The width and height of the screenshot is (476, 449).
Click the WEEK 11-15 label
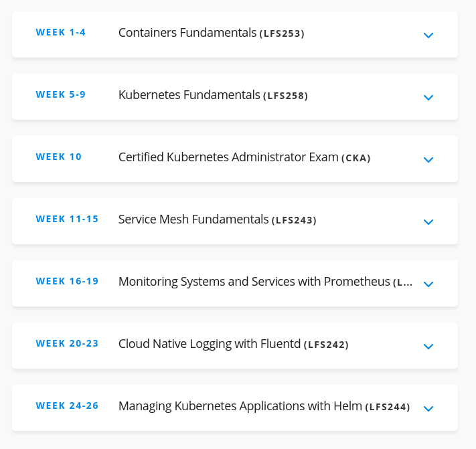[67, 219]
